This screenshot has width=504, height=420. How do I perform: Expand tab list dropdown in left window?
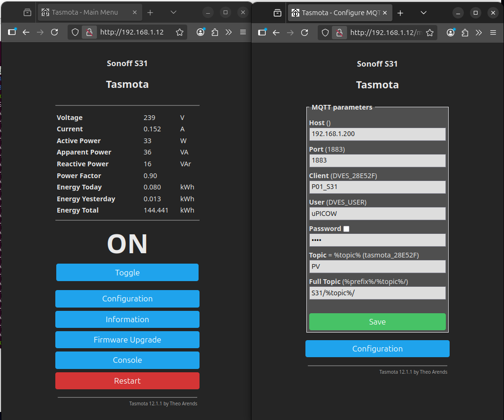[174, 12]
